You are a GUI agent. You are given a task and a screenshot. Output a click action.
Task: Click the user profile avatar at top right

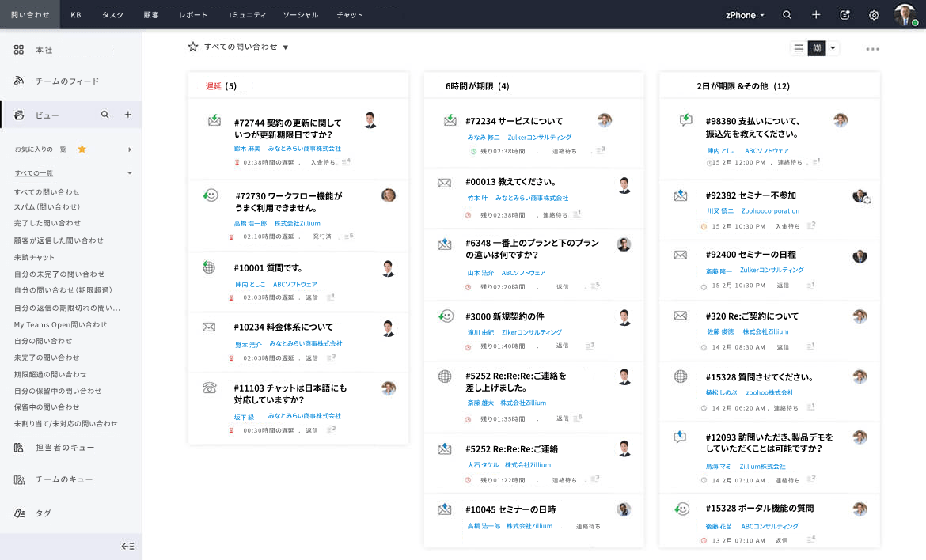(x=905, y=15)
